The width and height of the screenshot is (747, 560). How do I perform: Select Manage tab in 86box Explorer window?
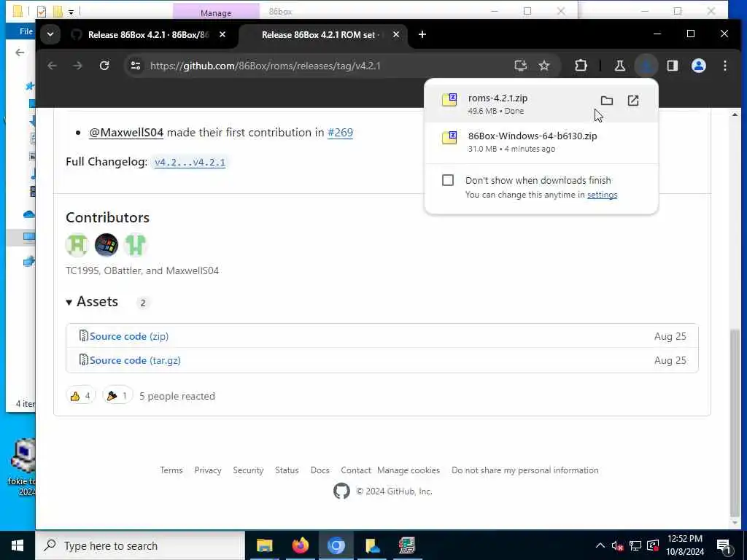click(x=216, y=13)
